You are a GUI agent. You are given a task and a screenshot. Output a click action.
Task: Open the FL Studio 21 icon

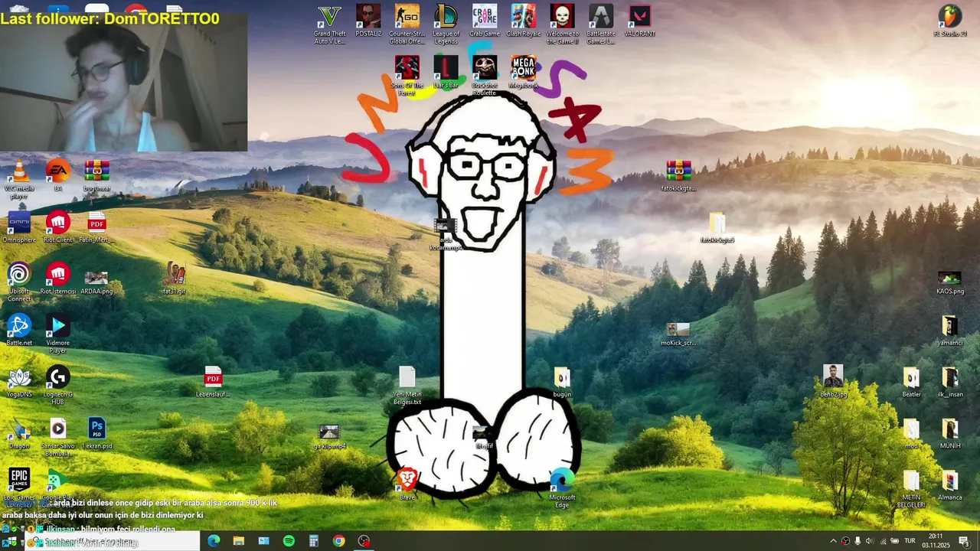tap(950, 21)
